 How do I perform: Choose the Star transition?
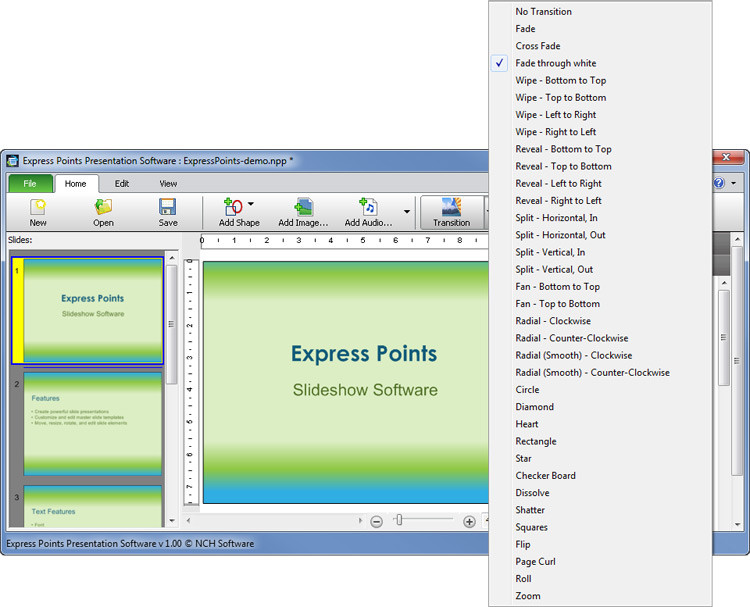(x=600, y=459)
